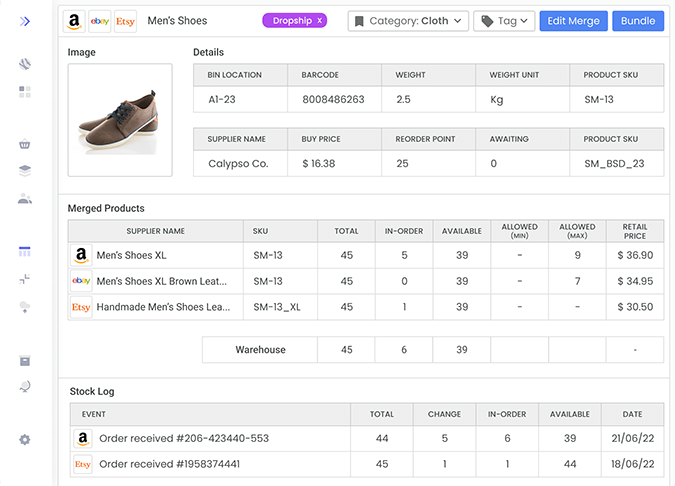Viewport: 675px width, 486px height.
Task: Click the eBay channel icon in header
Action: click(x=100, y=21)
